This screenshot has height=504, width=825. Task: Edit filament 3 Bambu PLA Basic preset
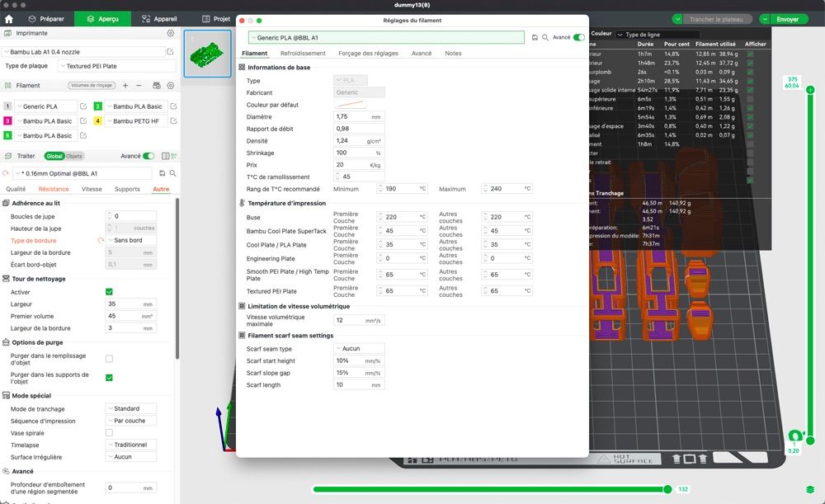pos(83,121)
